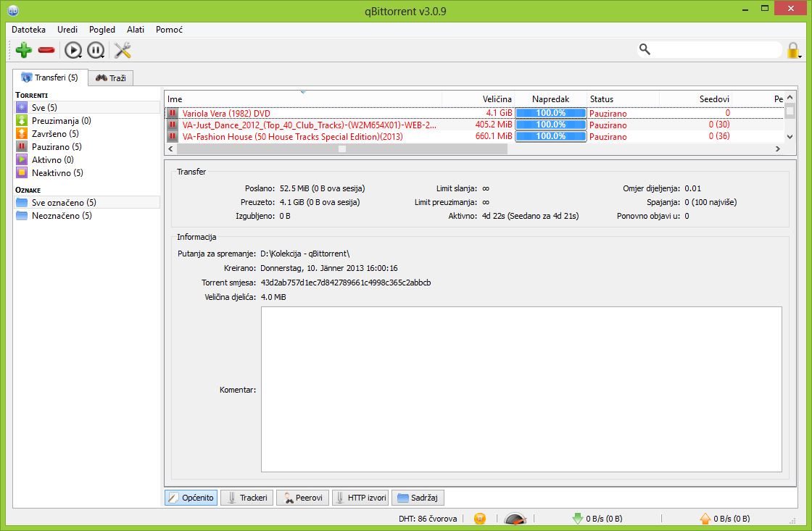Viewport: 812px width, 531px height.
Task: Click the horizontal scrollbar thumb
Action: tap(341, 149)
